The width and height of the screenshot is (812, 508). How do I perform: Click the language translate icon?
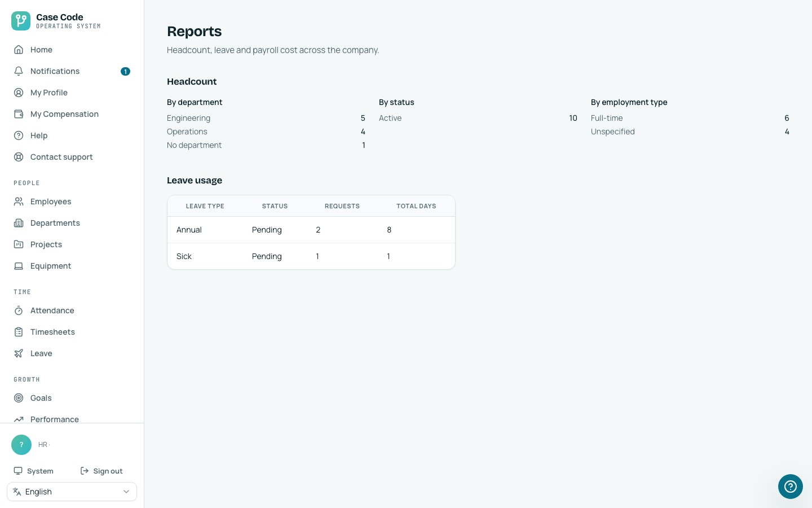pos(17,492)
